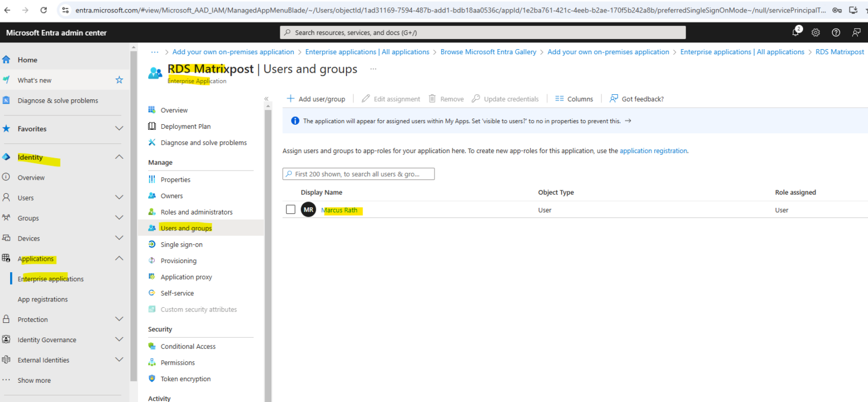Go to App registrations
The height and width of the screenshot is (402, 868).
(42, 299)
